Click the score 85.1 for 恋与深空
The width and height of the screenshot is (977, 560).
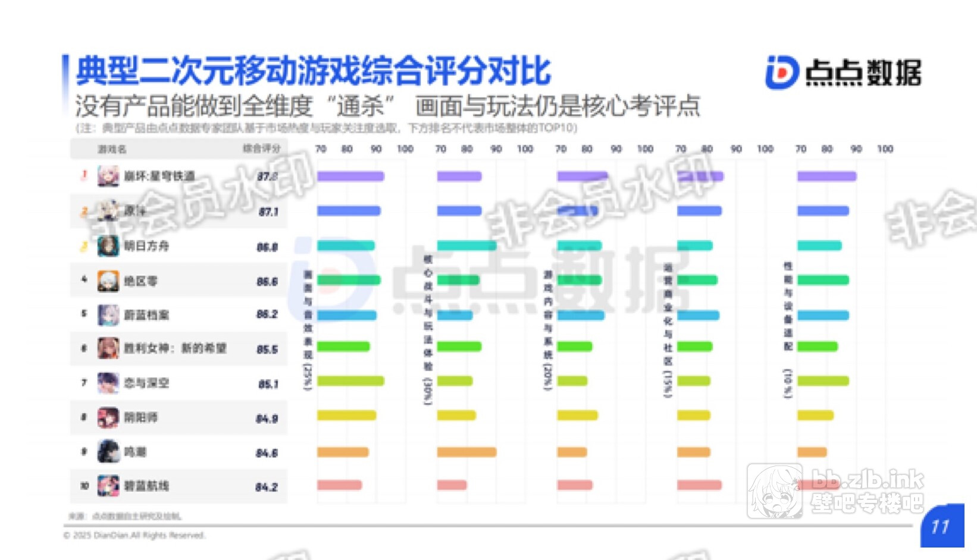(268, 384)
